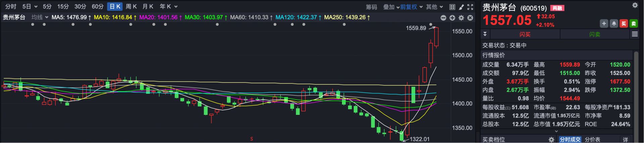Click the current price 1557.05

(x=507, y=21)
